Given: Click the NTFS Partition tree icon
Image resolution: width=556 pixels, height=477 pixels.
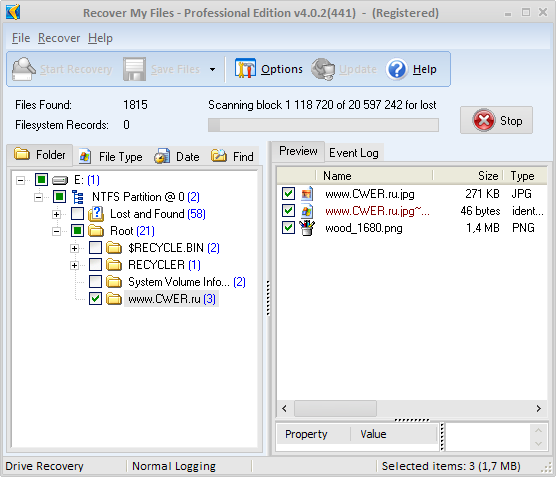Looking at the screenshot, I should pyautogui.click(x=77, y=197).
